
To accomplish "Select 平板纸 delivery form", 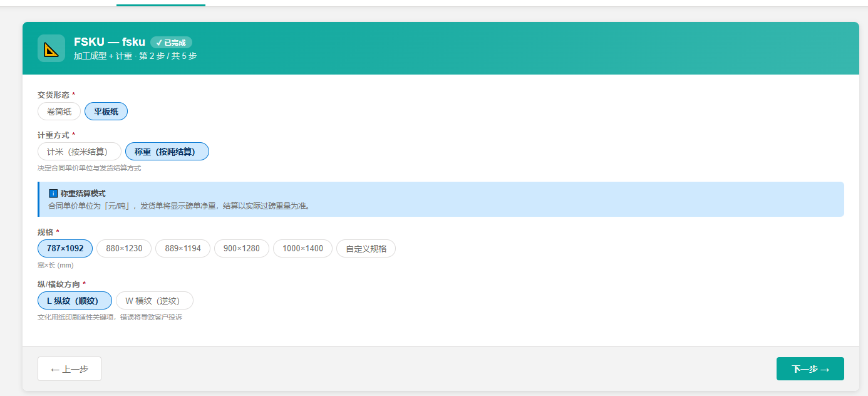I will click(106, 112).
